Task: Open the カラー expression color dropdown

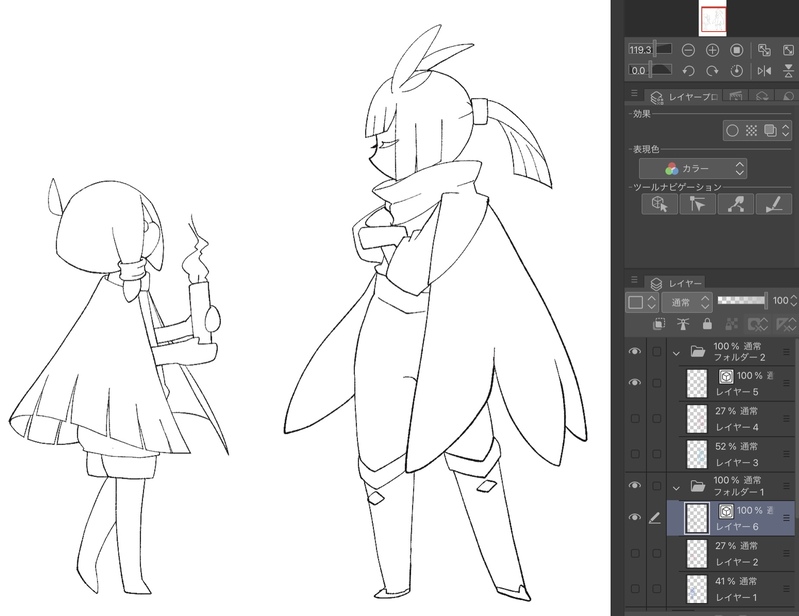Action: [693, 168]
